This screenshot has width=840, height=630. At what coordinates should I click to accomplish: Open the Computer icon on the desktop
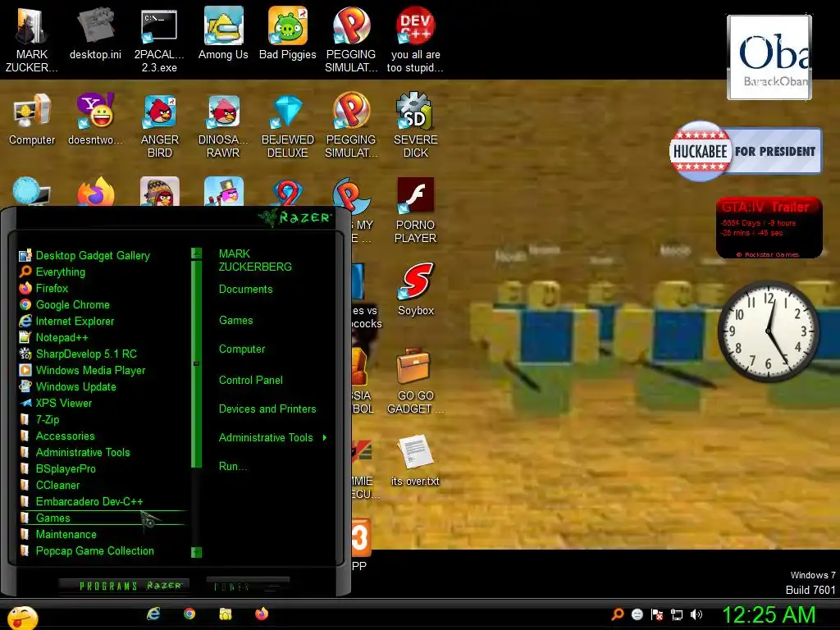click(32, 119)
